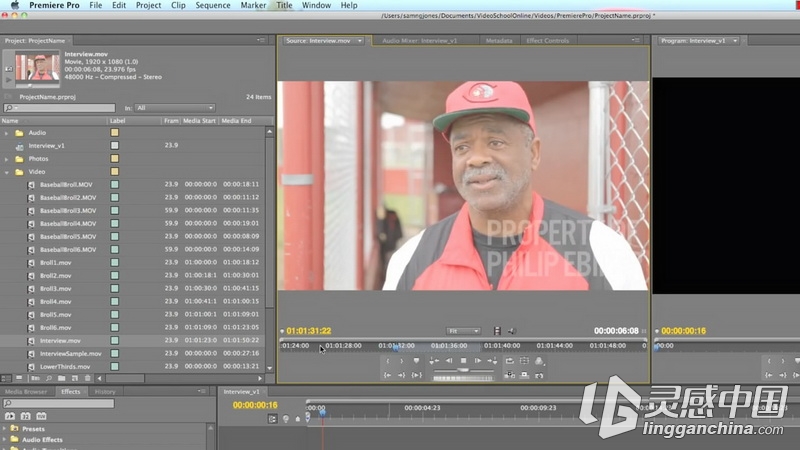Image resolution: width=800 pixels, height=450 pixels.
Task: Click the BaseballBroll3.MOV label color swatch
Action: point(114,211)
